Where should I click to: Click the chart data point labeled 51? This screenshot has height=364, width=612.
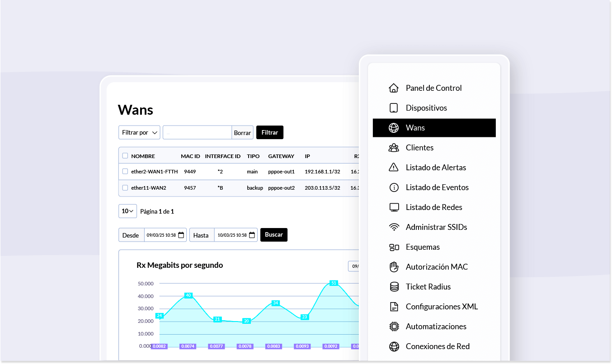pos(334,283)
